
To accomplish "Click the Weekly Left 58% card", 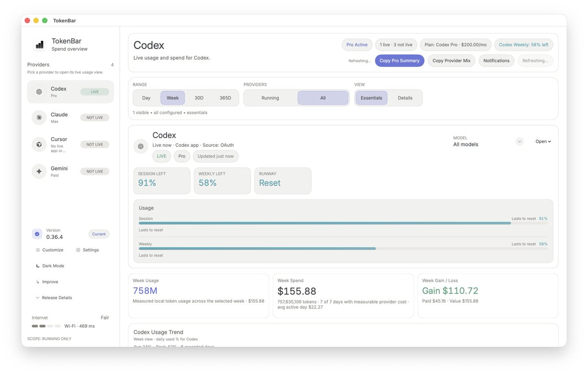I will 222,181.
